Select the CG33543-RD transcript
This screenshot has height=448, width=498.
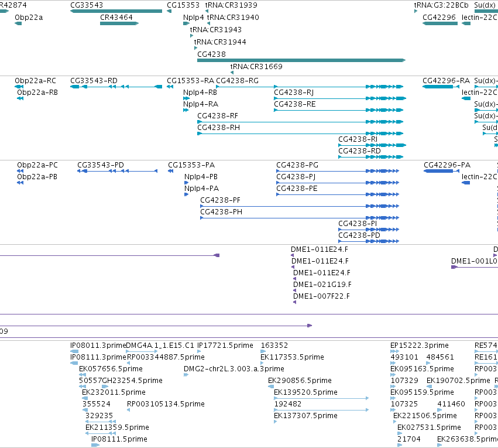(x=116, y=87)
